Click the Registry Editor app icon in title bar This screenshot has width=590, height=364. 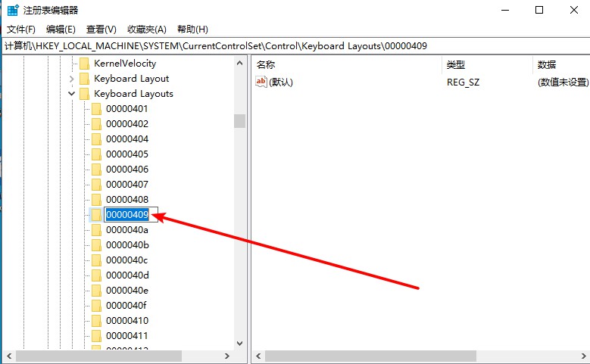click(x=13, y=10)
